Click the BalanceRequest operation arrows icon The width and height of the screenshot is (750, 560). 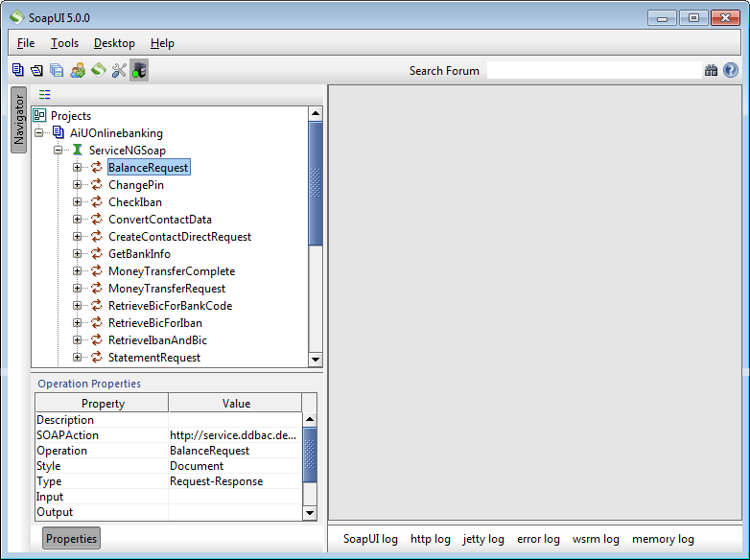tap(97, 167)
